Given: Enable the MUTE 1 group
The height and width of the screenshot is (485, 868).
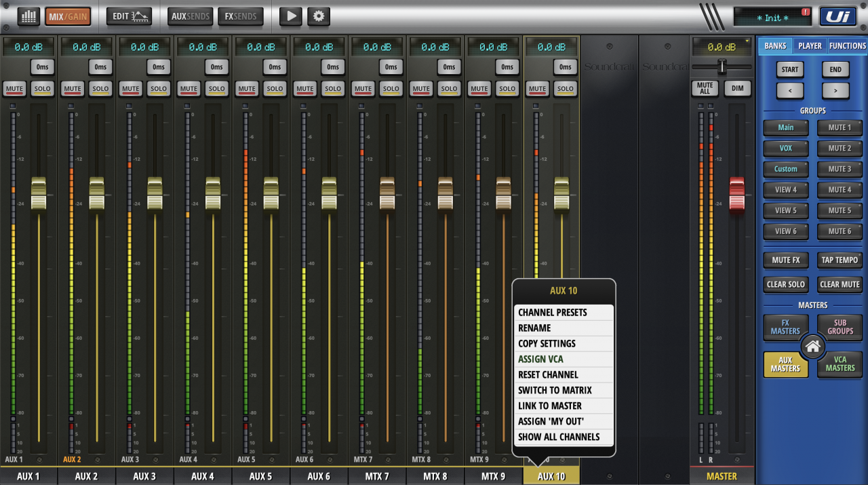Looking at the screenshot, I should [x=840, y=128].
